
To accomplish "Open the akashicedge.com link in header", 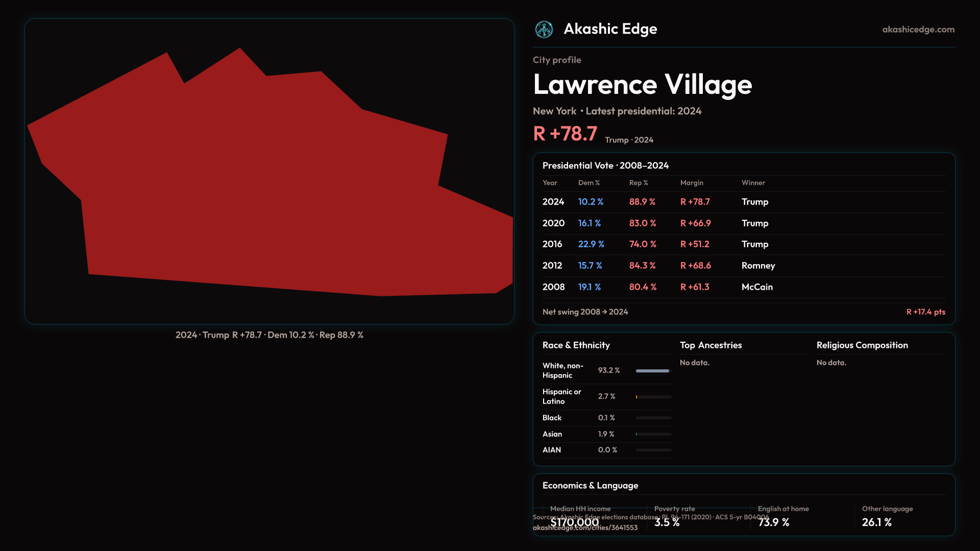I will (918, 30).
